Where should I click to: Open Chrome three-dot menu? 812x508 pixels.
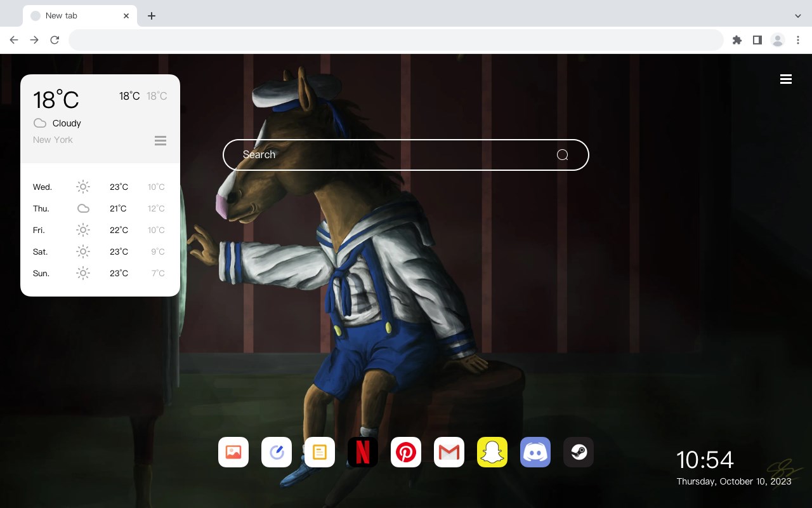click(798, 40)
